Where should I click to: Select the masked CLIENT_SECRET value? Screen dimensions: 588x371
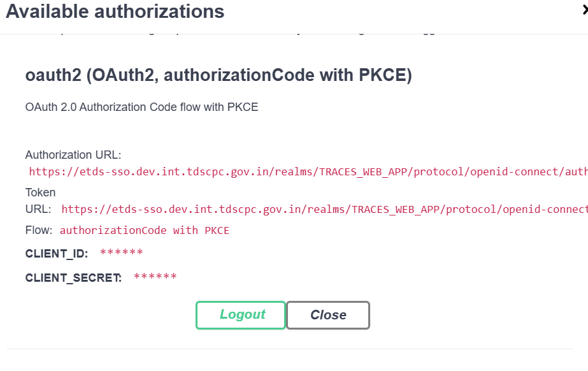[x=155, y=277]
